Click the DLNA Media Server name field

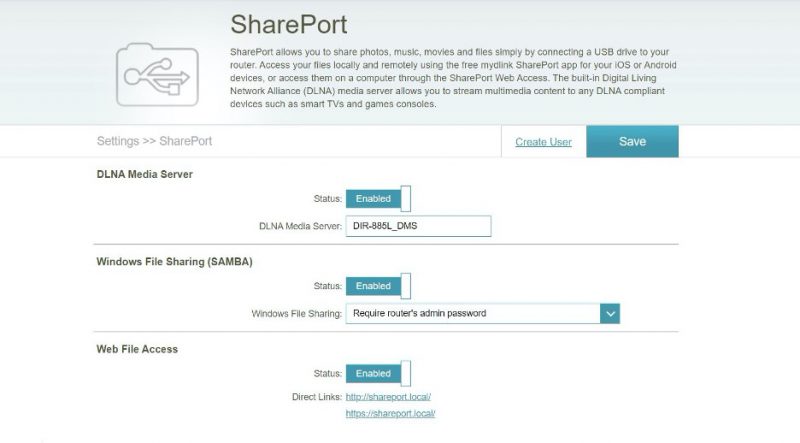pyautogui.click(x=418, y=226)
